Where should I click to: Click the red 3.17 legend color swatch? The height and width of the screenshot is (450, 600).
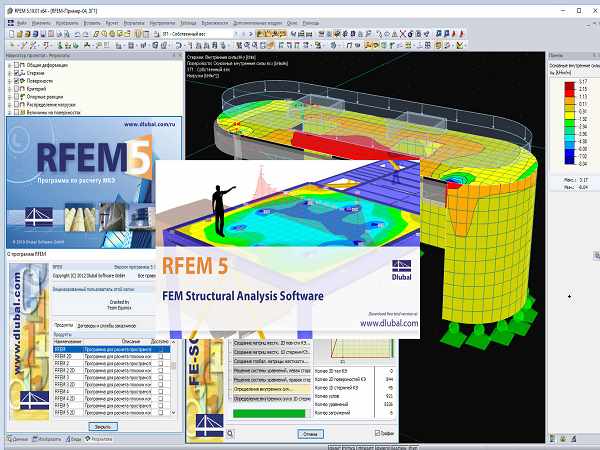pos(570,86)
